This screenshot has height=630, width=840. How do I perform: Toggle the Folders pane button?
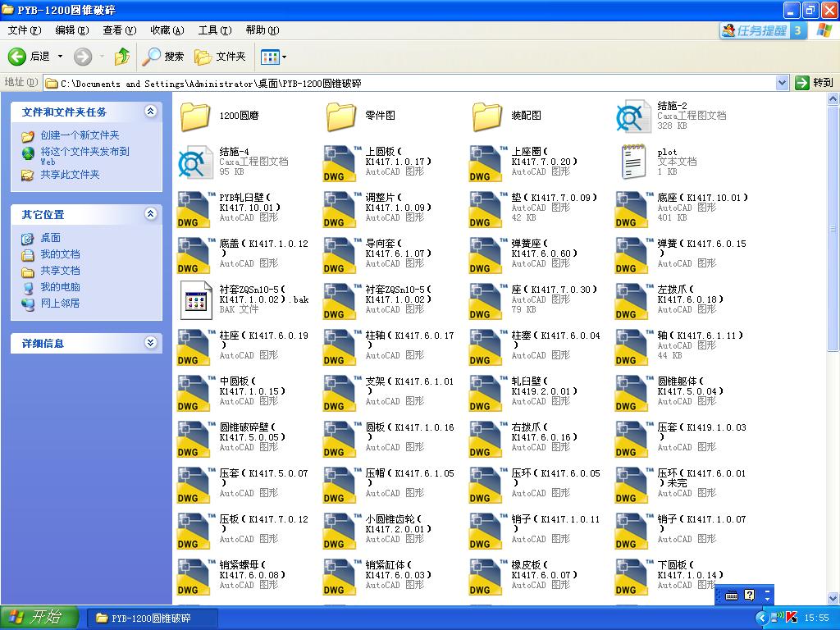220,57
